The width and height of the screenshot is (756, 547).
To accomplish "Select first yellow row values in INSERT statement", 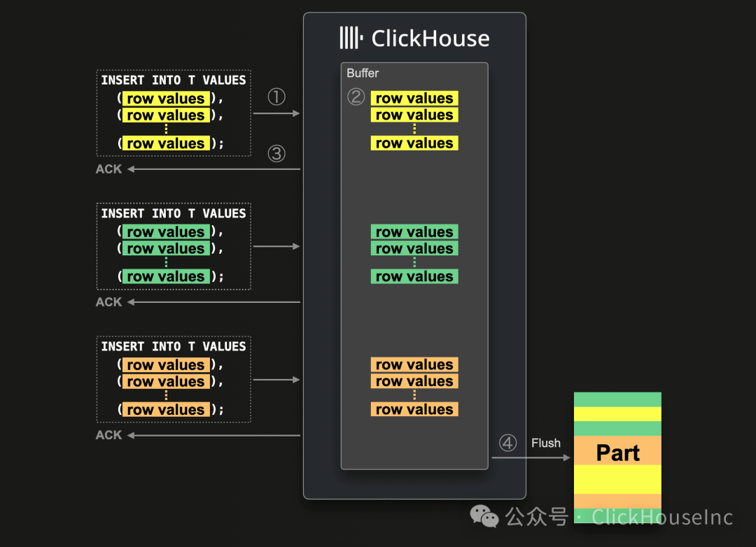I will [166, 99].
